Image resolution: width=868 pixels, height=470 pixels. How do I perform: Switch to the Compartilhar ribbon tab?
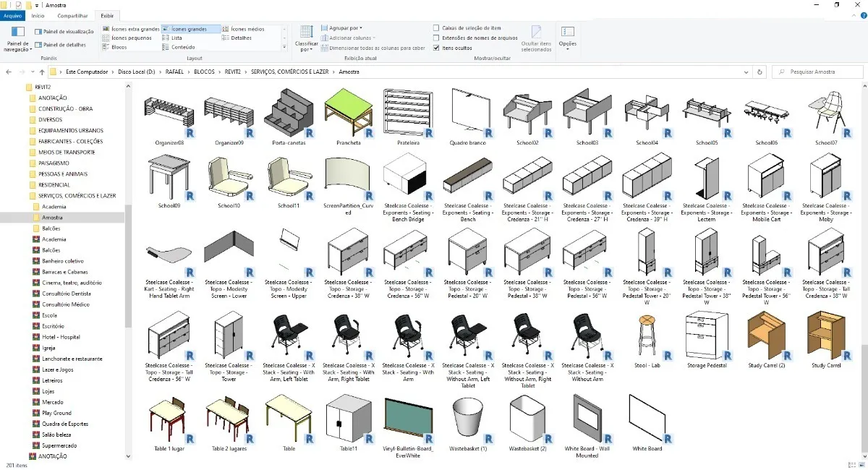pyautogui.click(x=72, y=15)
